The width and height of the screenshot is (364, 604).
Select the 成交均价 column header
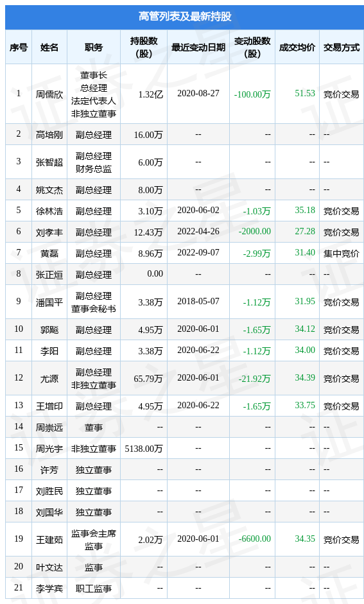tap(297, 47)
